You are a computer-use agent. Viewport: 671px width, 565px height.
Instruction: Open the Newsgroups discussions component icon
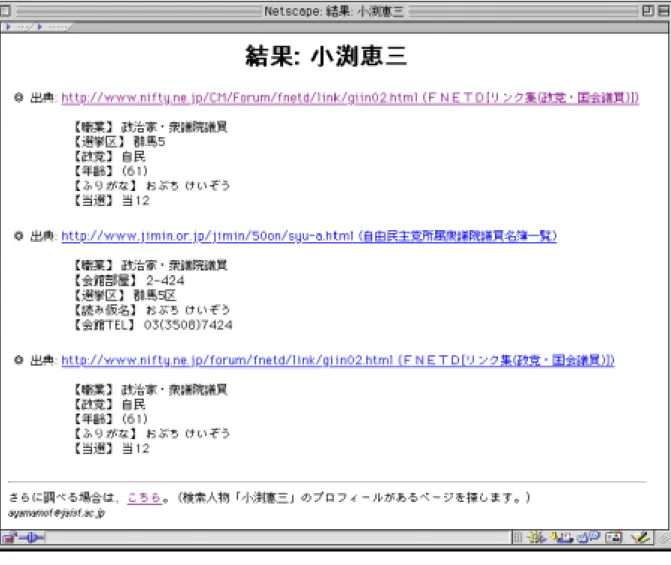(x=589, y=537)
